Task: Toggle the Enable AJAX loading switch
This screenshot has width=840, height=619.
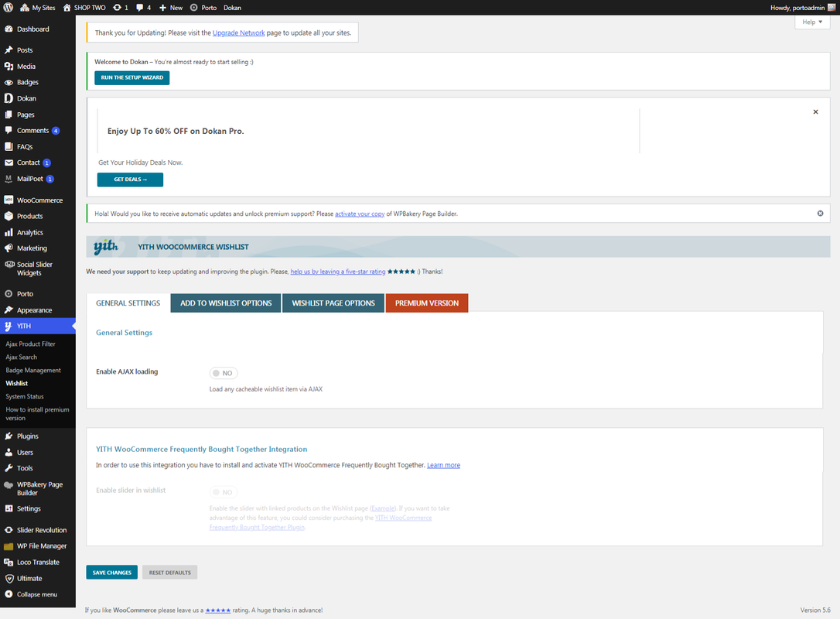Action: click(224, 373)
